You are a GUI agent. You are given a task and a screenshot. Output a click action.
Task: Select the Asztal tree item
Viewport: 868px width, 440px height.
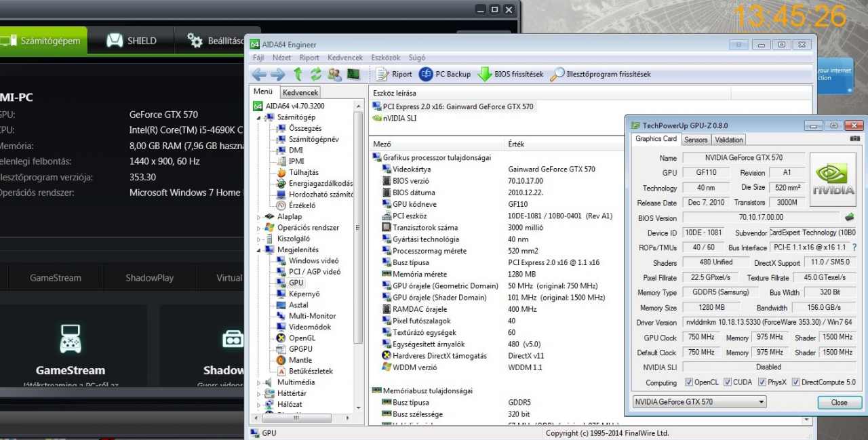click(x=292, y=305)
